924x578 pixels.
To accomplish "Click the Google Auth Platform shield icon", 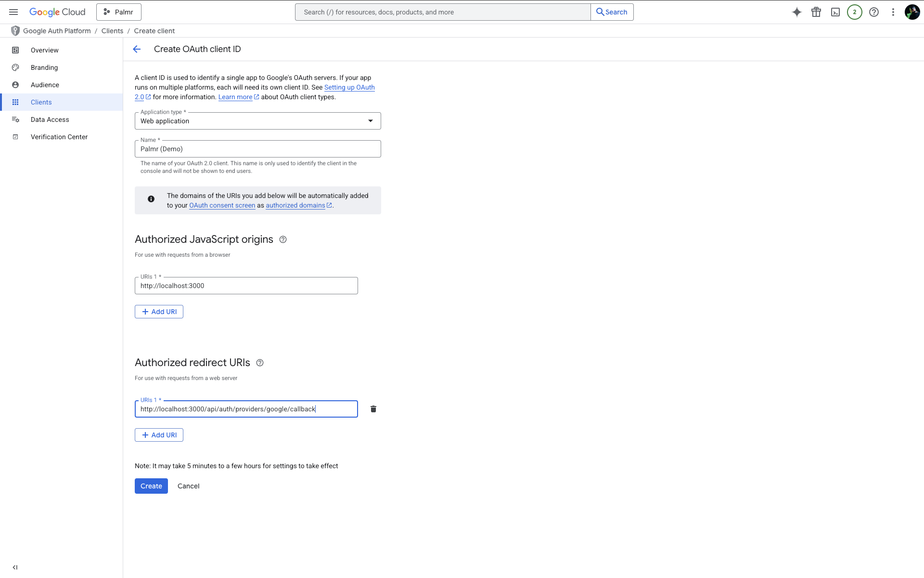I will [x=15, y=31].
